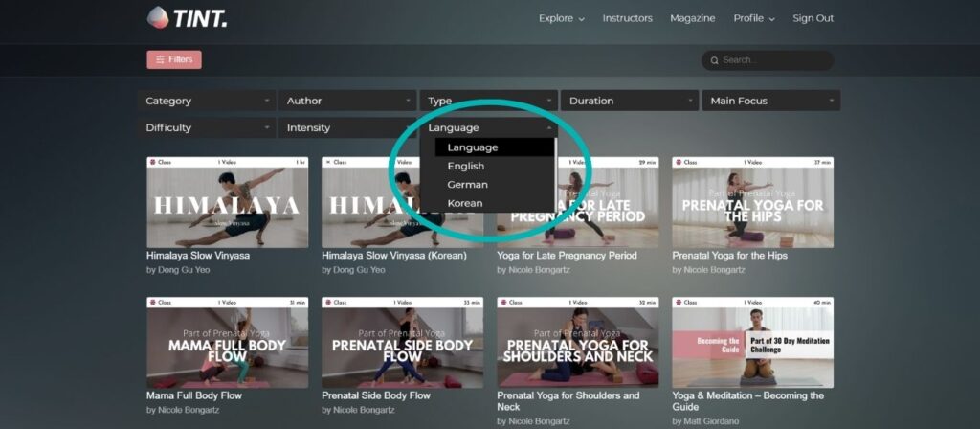
Task: Expand the Duration filter dropdown
Action: (631, 101)
